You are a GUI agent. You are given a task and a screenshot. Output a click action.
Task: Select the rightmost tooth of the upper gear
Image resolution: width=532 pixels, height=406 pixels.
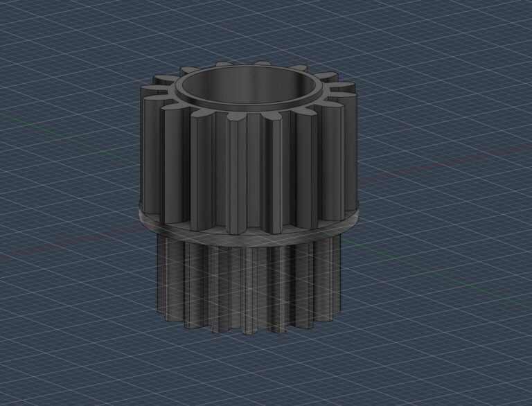[349, 150]
